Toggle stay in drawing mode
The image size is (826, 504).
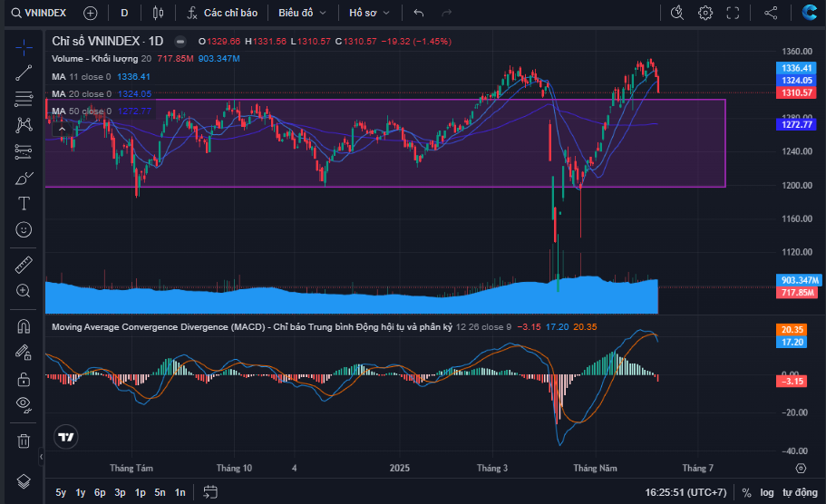(24, 352)
